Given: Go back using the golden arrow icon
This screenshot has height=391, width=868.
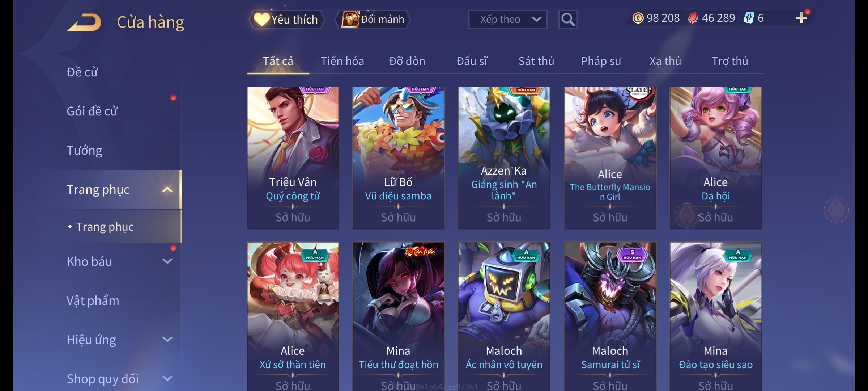Looking at the screenshot, I should coord(84,22).
